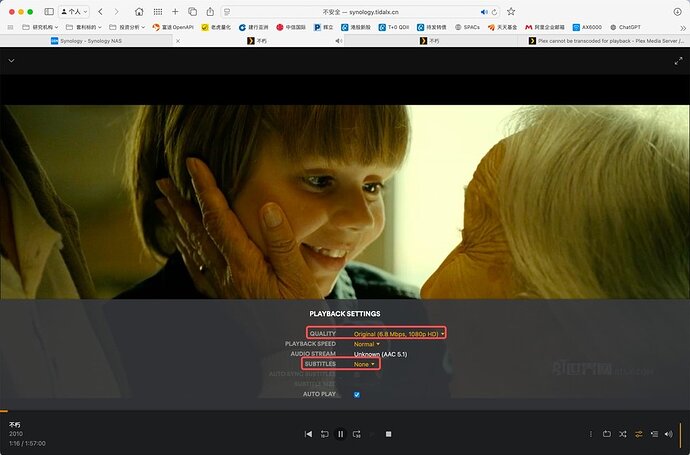Close playback settings via sliders icon
690x455 pixels.
pyautogui.click(x=639, y=434)
